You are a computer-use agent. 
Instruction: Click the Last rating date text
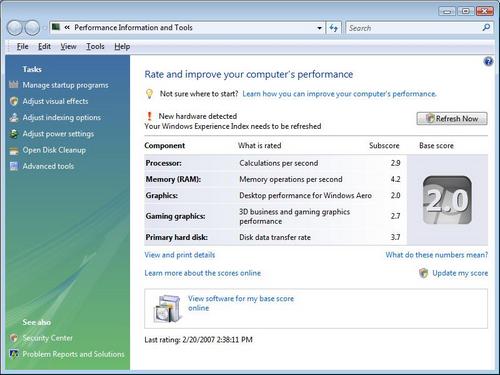(198, 340)
